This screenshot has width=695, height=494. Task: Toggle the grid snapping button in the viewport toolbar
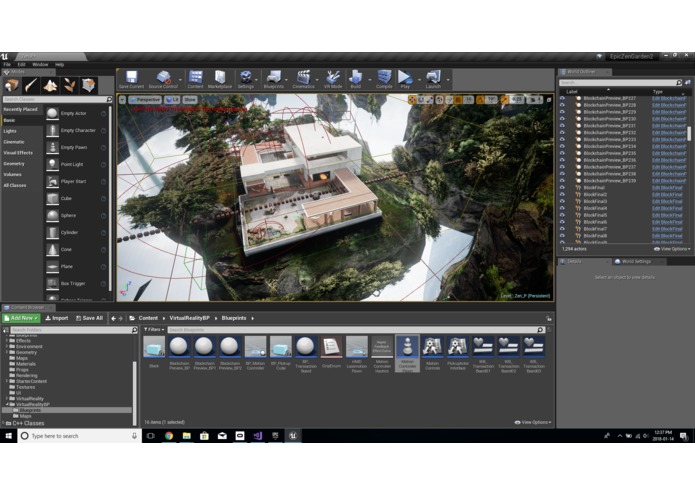click(x=458, y=100)
